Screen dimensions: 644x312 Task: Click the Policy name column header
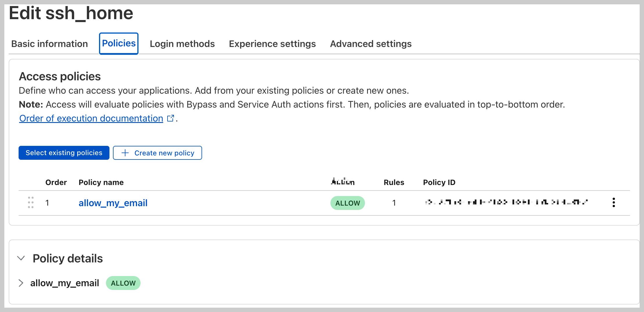(x=101, y=182)
